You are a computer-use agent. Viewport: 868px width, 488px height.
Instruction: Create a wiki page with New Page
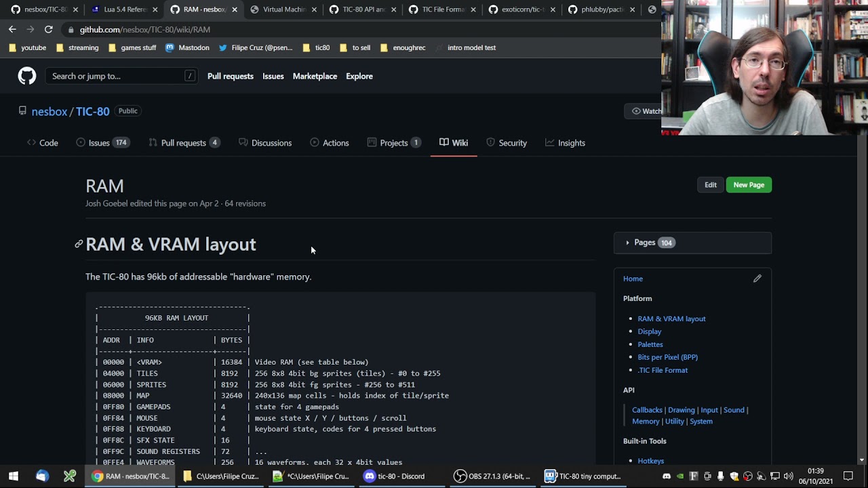pyautogui.click(x=749, y=185)
